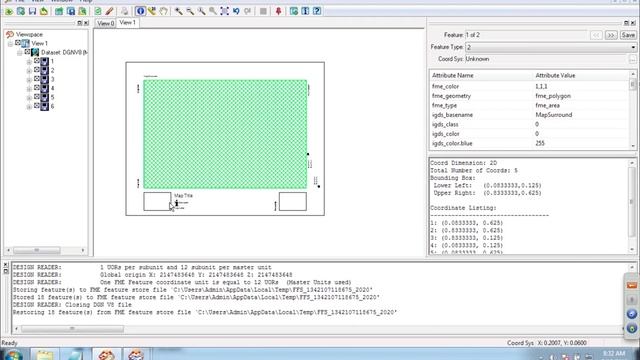This screenshot has width=640, height=360.
Task: Toggle visibility checkbox of feature type 6
Action: [37, 106]
